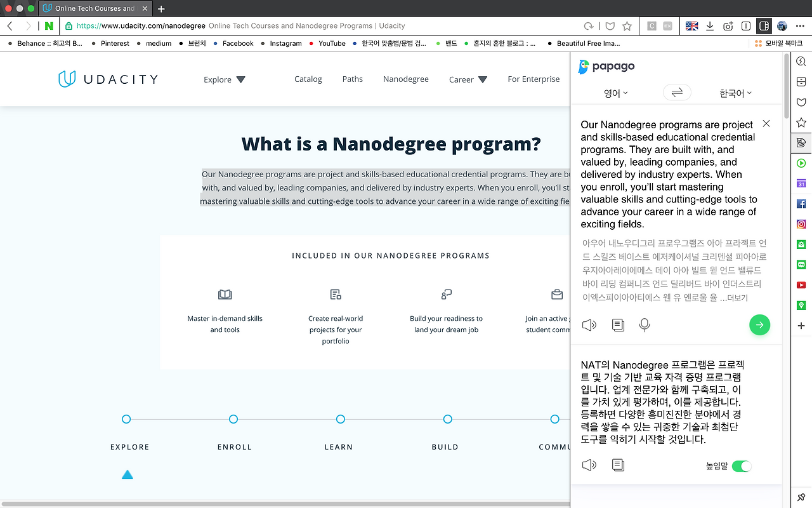
Task: Play audio of the Korean translation
Action: [x=589, y=465]
